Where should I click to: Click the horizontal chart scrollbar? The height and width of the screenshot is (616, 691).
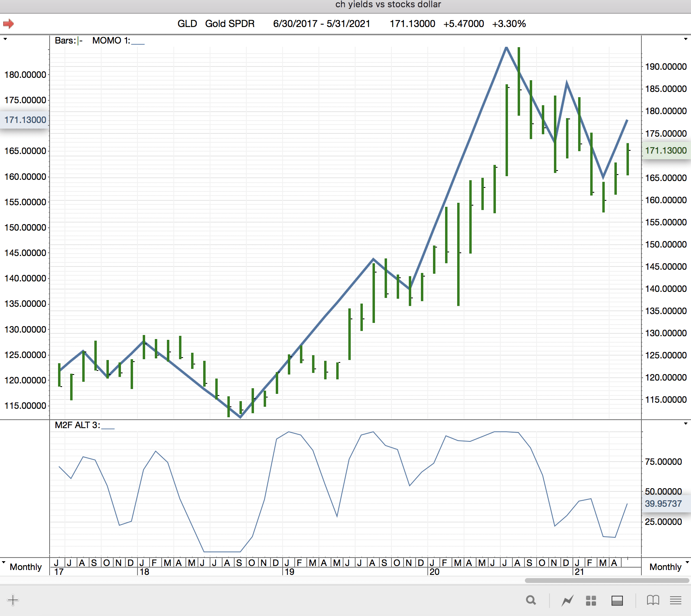[607, 581]
